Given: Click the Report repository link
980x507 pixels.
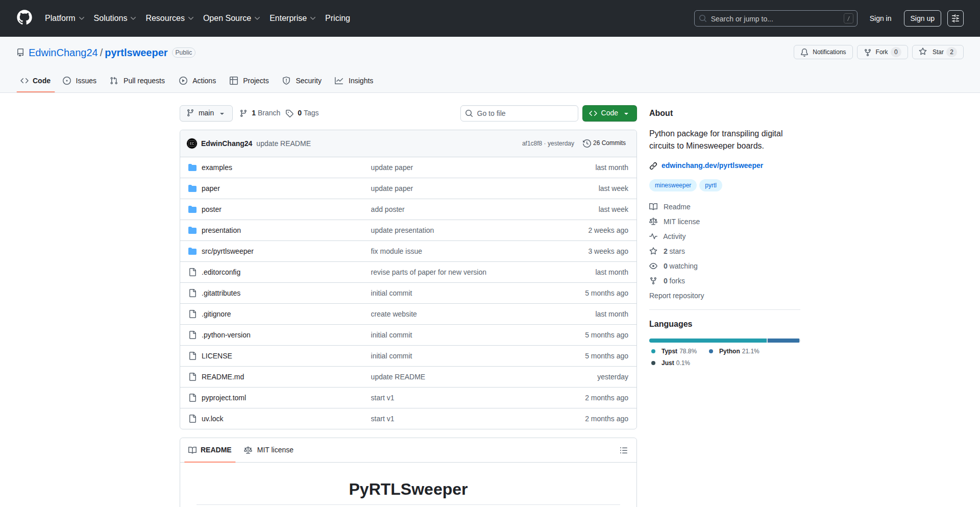Looking at the screenshot, I should coord(676,296).
